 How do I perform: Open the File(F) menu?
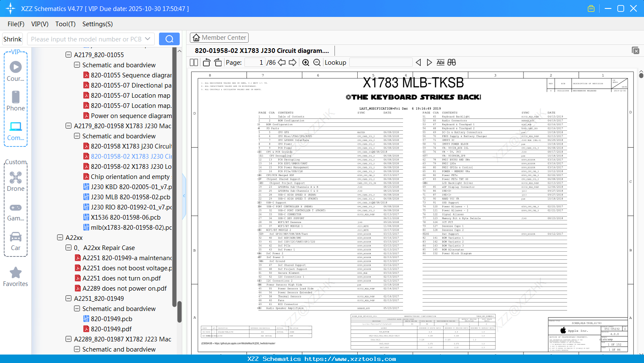point(16,24)
